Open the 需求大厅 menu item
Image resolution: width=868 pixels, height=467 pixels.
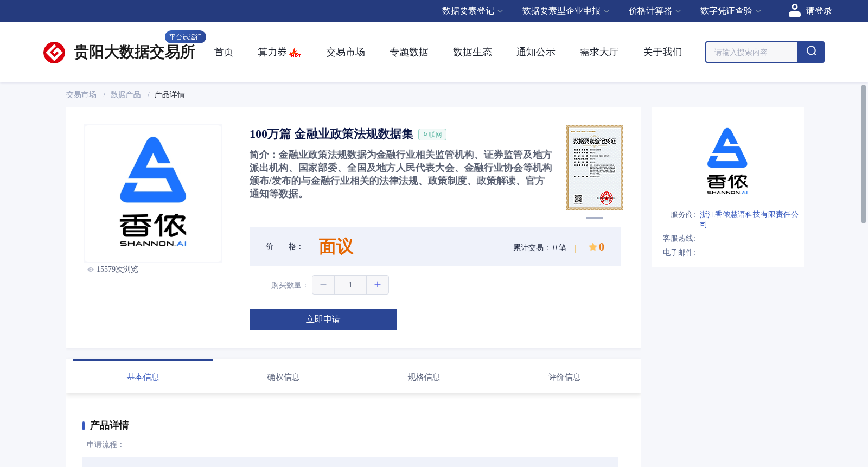(599, 52)
